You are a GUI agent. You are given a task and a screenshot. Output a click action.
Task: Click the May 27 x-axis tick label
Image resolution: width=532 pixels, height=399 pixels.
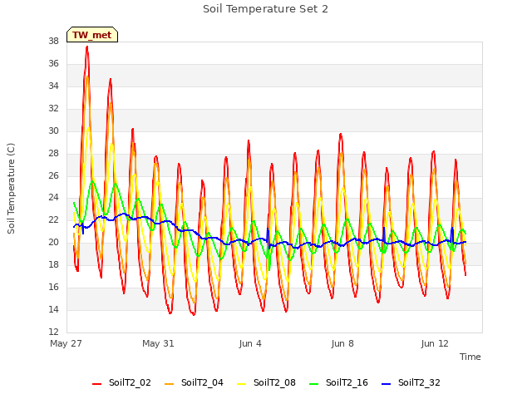(x=66, y=343)
